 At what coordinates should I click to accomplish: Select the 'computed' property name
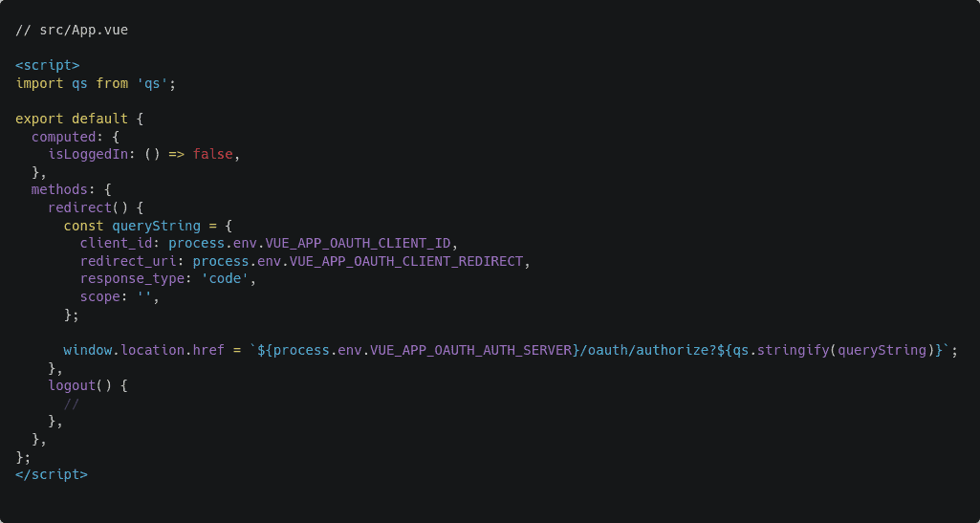click(x=64, y=137)
